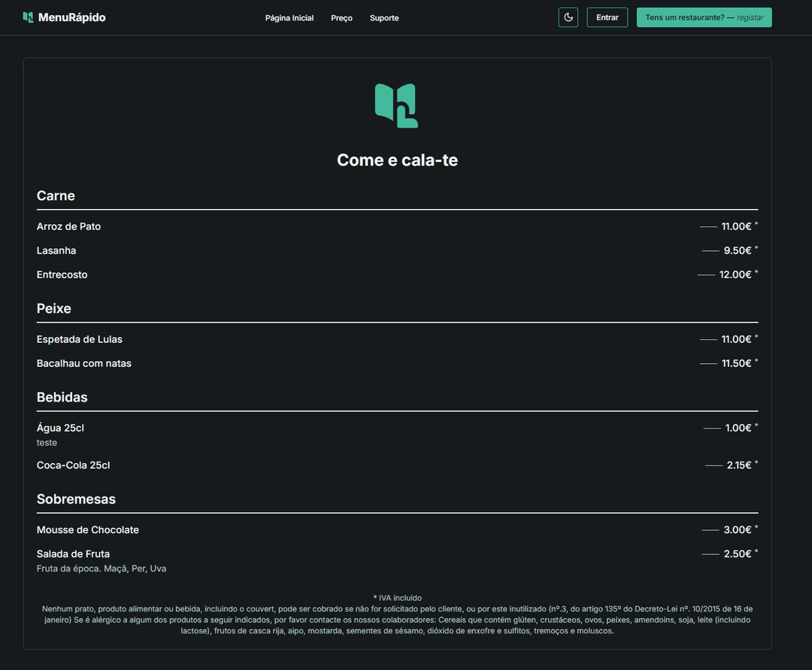Click the IVA incluído footnote
The width and height of the screenshot is (812, 670).
click(397, 597)
